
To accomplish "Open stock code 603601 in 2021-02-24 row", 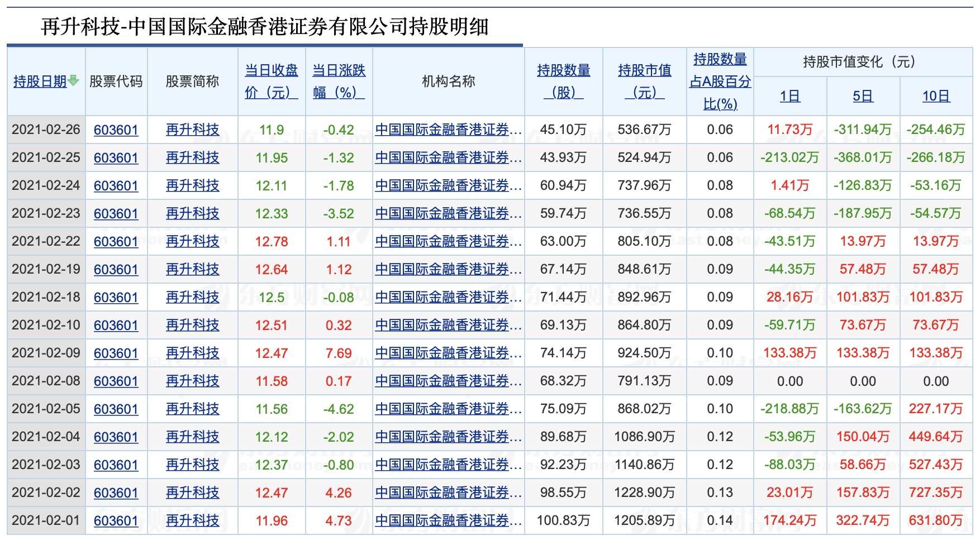I will [x=116, y=186].
